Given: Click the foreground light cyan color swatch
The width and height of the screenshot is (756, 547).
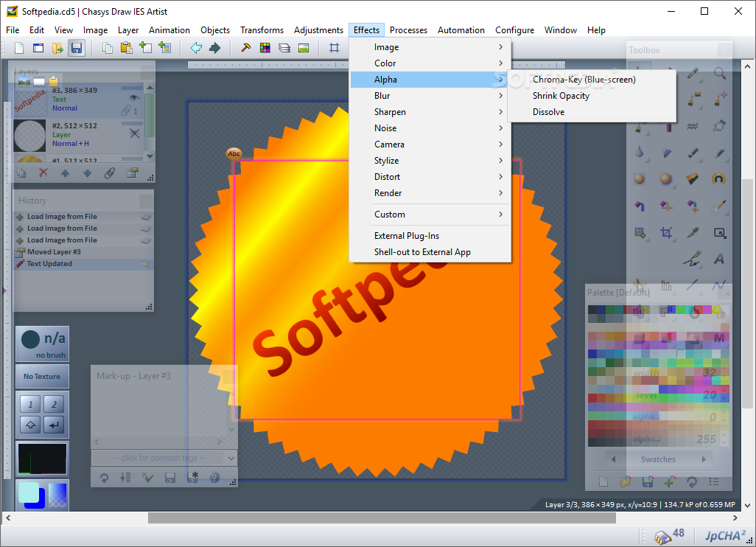Looking at the screenshot, I should point(28,493).
